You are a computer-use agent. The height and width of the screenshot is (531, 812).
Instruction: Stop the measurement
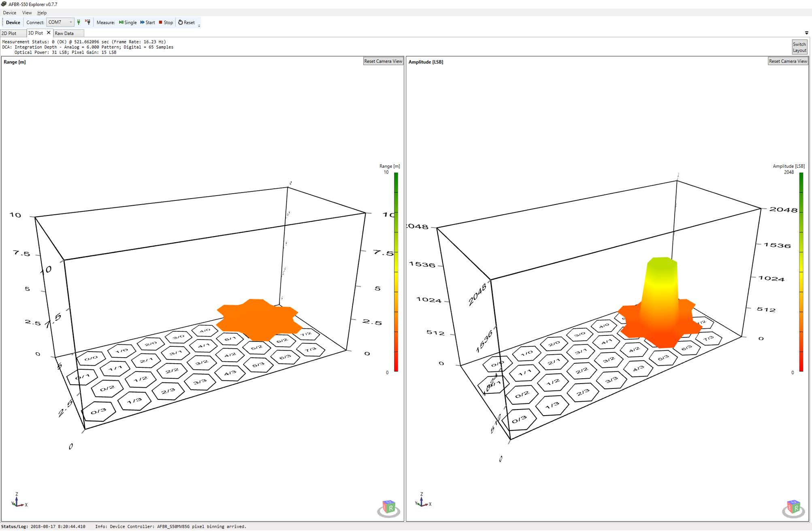(x=166, y=22)
